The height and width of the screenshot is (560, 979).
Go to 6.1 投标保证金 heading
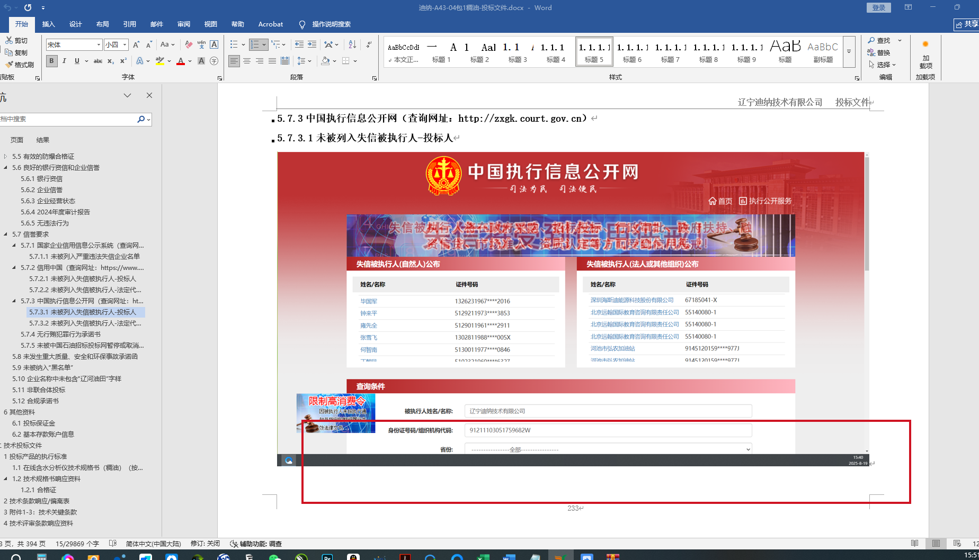34,423
